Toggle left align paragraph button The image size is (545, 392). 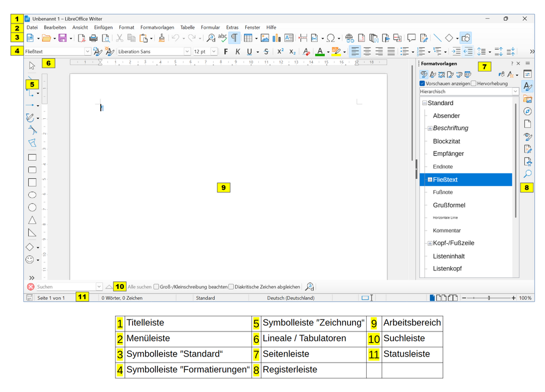355,52
